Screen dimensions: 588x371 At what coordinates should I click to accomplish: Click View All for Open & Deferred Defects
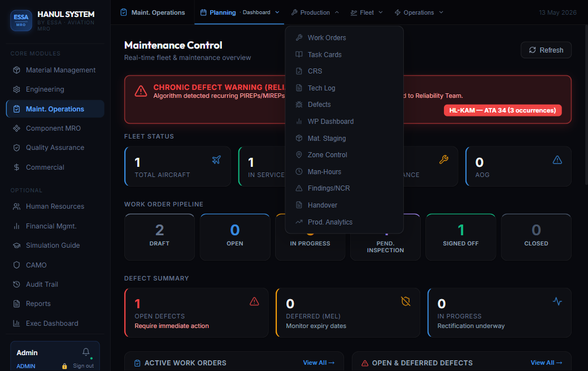[x=546, y=363]
